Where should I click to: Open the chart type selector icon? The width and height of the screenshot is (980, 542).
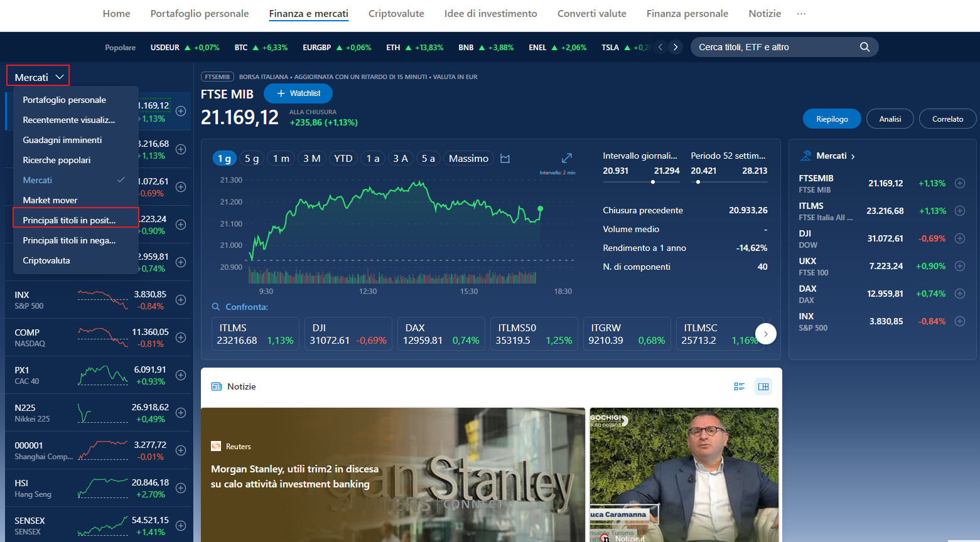click(x=505, y=159)
